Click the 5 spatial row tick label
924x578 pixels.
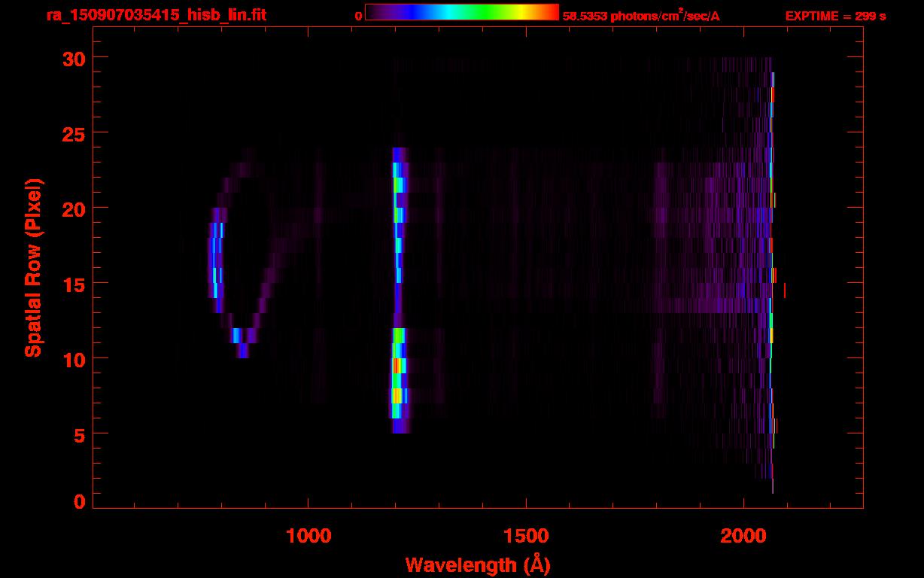[x=79, y=434]
